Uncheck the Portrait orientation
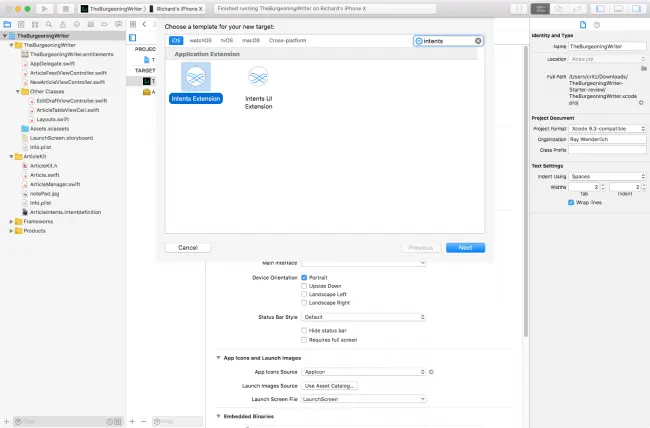This screenshot has height=428, width=650. (304, 277)
